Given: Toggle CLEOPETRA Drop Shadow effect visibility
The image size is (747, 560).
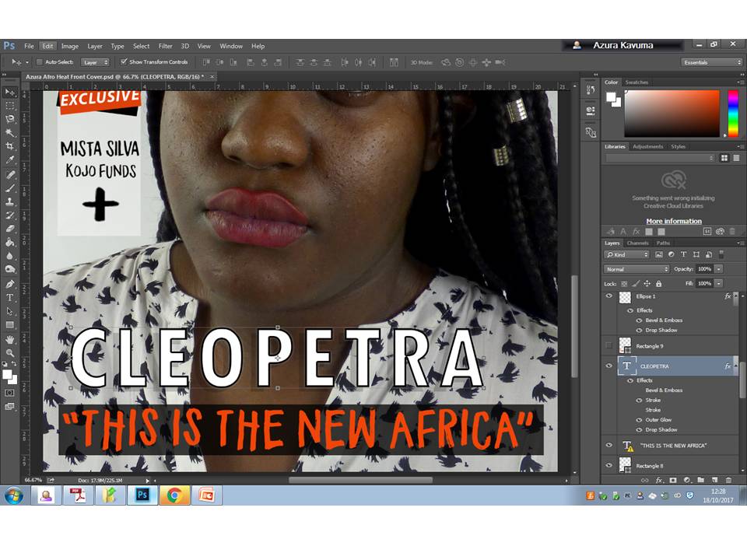Looking at the screenshot, I should coord(640,430).
